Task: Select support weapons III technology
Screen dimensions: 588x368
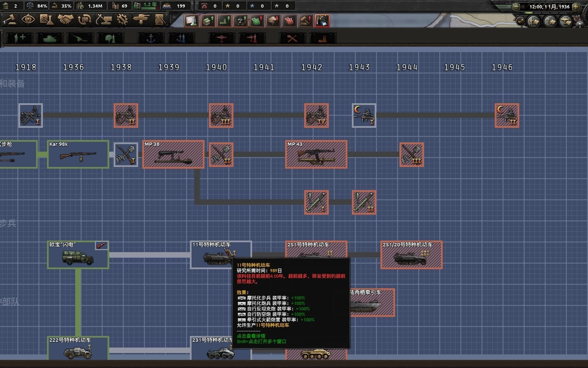Action: pos(221,116)
